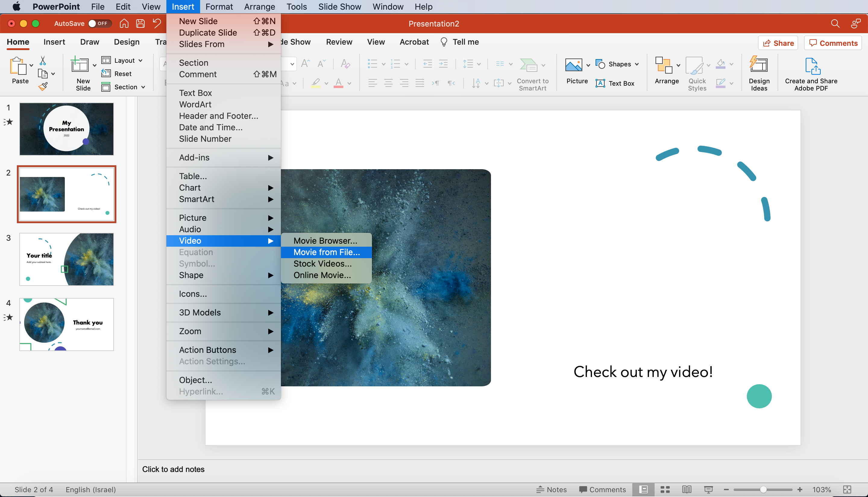Toggle Comments pane in status bar

pos(602,489)
